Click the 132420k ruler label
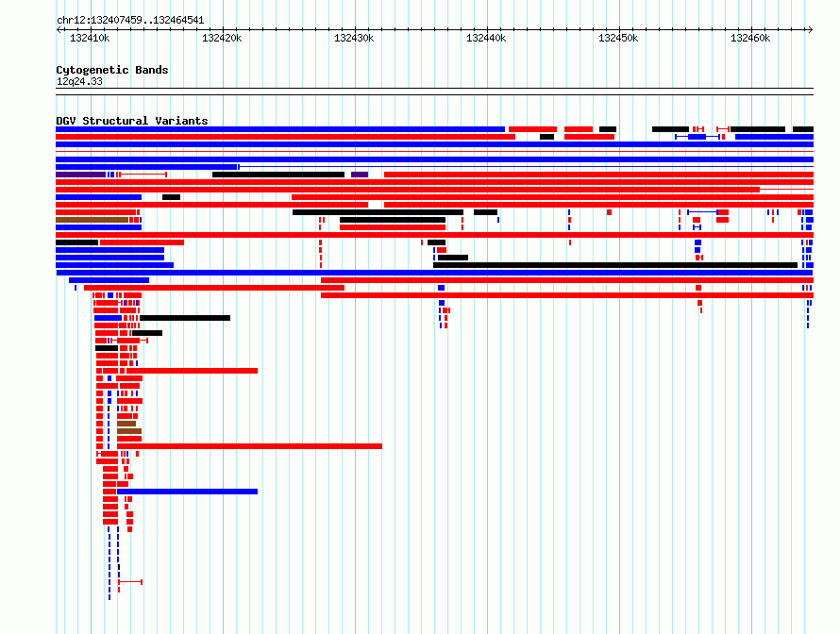The image size is (840, 634). pyautogui.click(x=222, y=38)
